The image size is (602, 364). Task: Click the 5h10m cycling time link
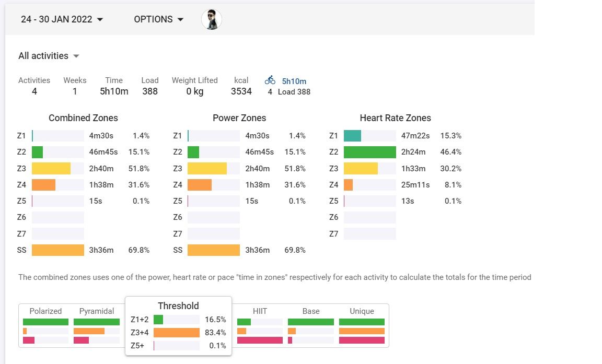point(294,81)
